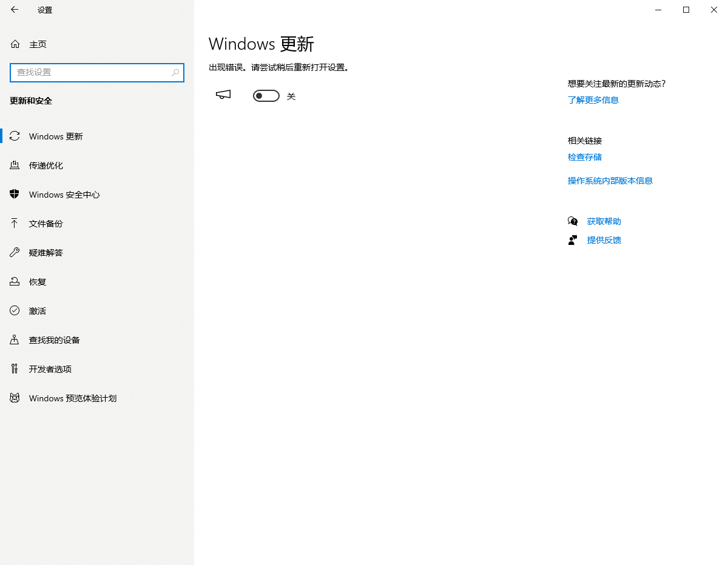728x565 pixels.
Task: Turn on the toggle labeled 关
Action: 266,96
